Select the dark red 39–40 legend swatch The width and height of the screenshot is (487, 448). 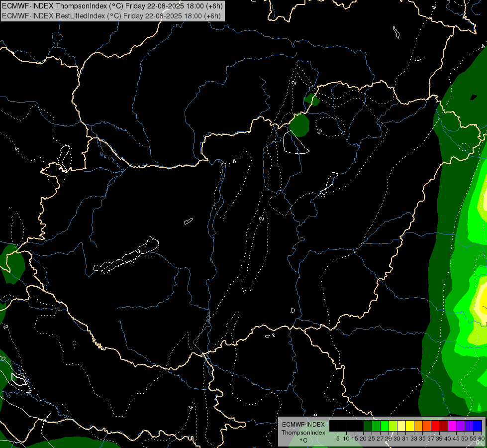(444, 426)
